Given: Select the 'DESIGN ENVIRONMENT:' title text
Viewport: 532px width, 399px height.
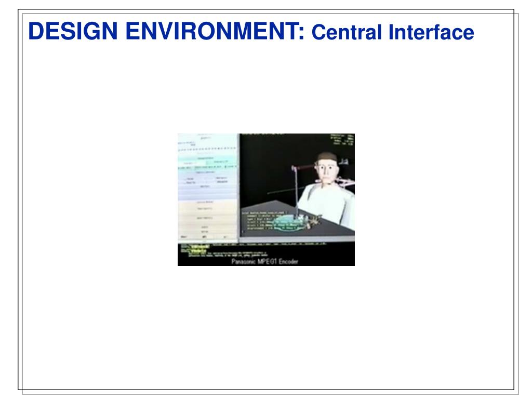Looking at the screenshot, I should [x=166, y=31].
